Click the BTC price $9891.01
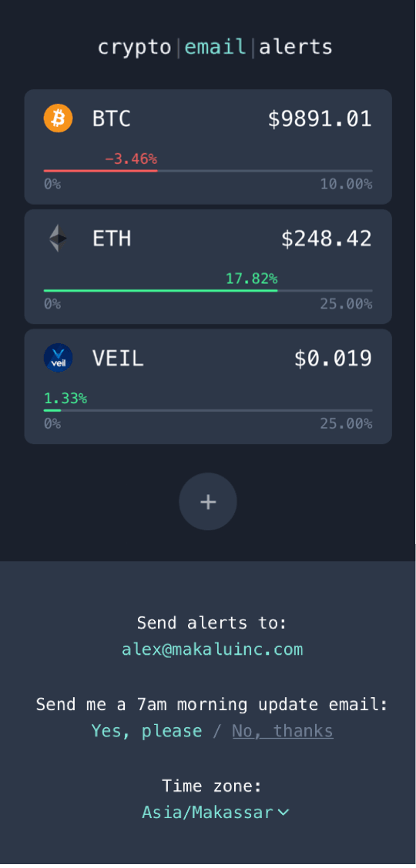 [x=320, y=119]
